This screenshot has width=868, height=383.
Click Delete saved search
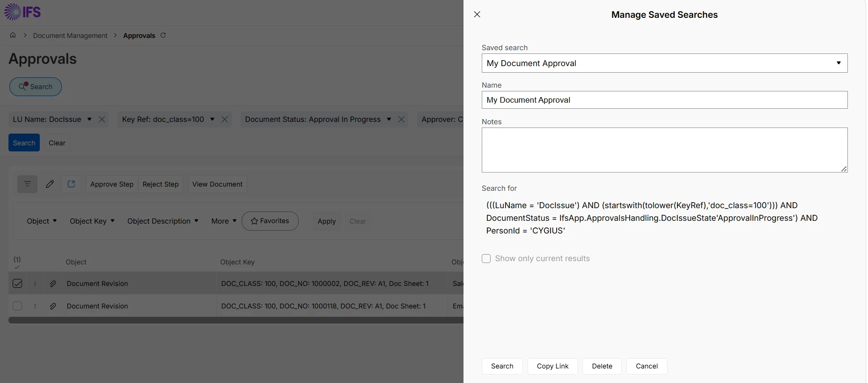click(x=602, y=366)
